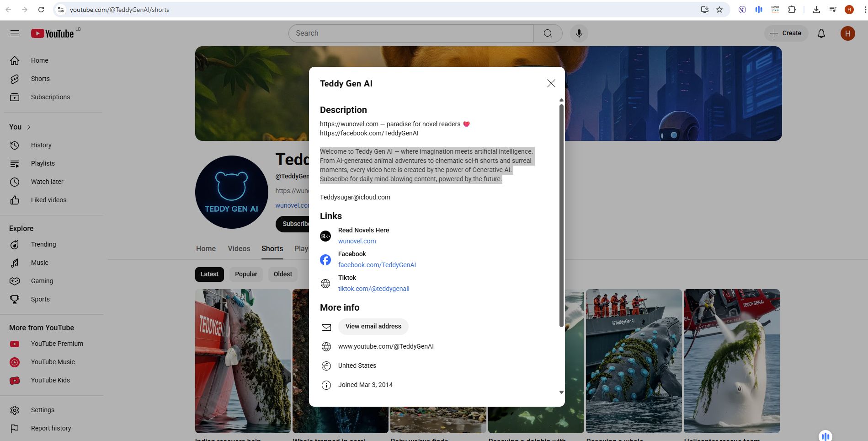Open facebook.com/TeddyGenAI link
Screen dimensions: 868x441
[x=377, y=265]
